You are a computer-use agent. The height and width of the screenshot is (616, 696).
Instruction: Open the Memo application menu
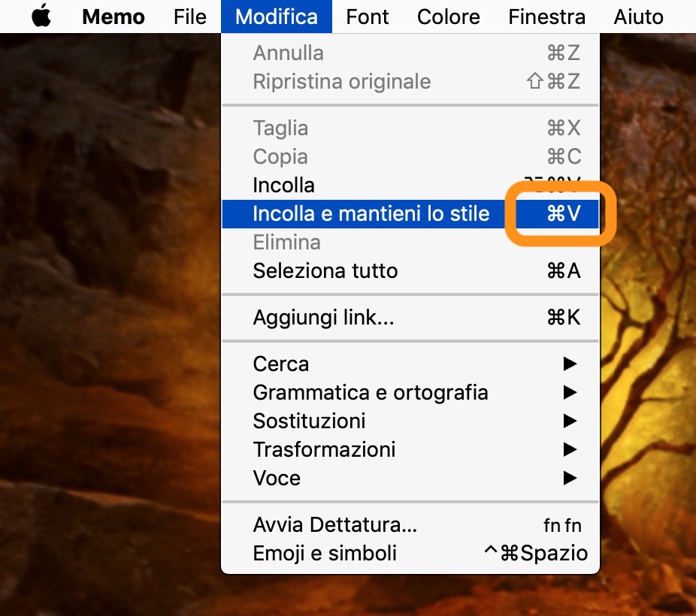[113, 17]
